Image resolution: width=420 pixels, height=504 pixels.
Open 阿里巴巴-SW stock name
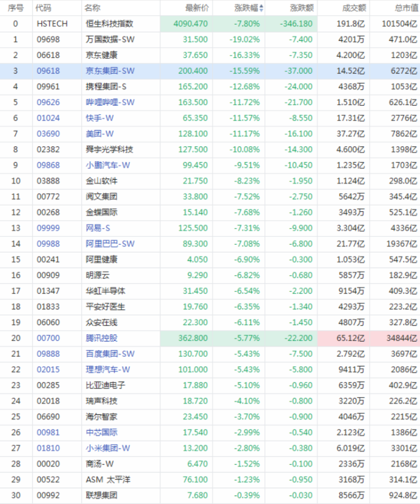click(110, 244)
